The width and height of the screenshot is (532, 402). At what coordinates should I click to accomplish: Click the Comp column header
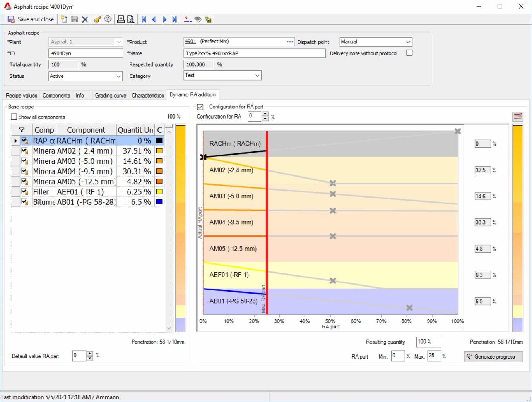tap(44, 130)
